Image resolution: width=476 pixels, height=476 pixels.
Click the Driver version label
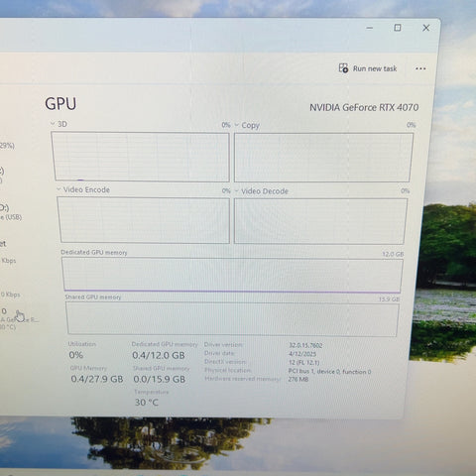point(223,345)
